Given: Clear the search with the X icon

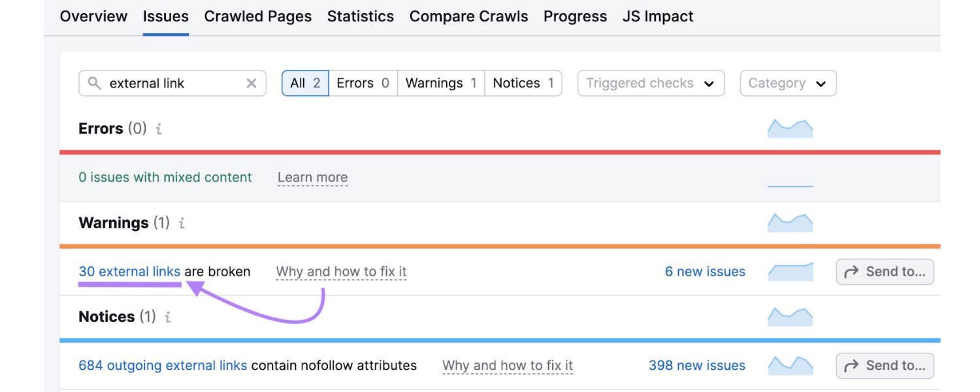Looking at the screenshot, I should [252, 83].
